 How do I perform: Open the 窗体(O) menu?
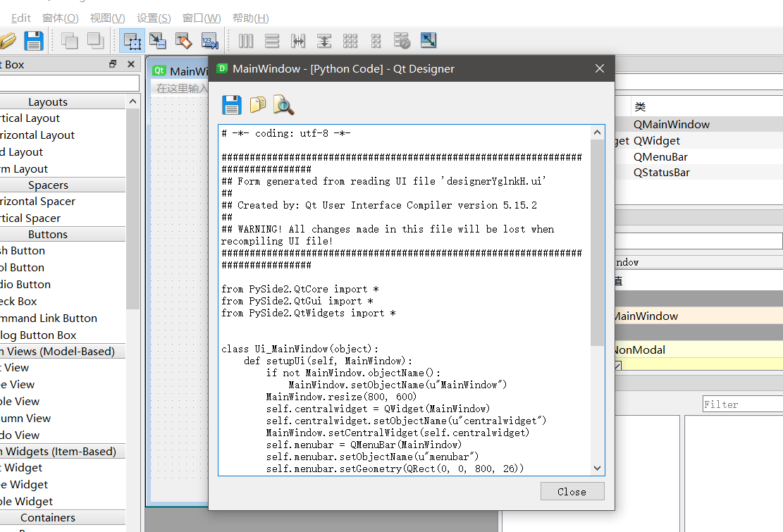pyautogui.click(x=61, y=18)
